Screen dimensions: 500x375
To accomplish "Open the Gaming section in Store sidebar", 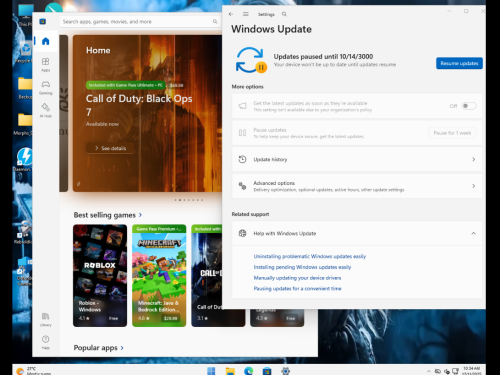I will 46,87.
